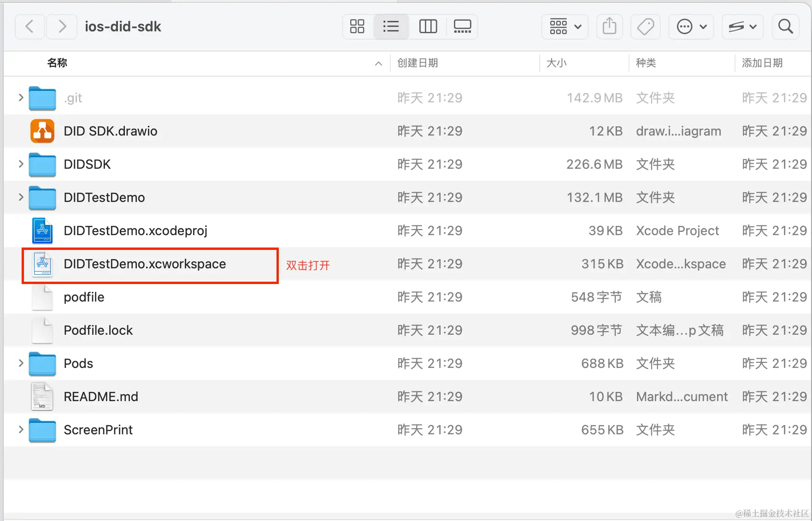Click the 998 字节 size value
Screen dimensions: 812x521
point(597,330)
